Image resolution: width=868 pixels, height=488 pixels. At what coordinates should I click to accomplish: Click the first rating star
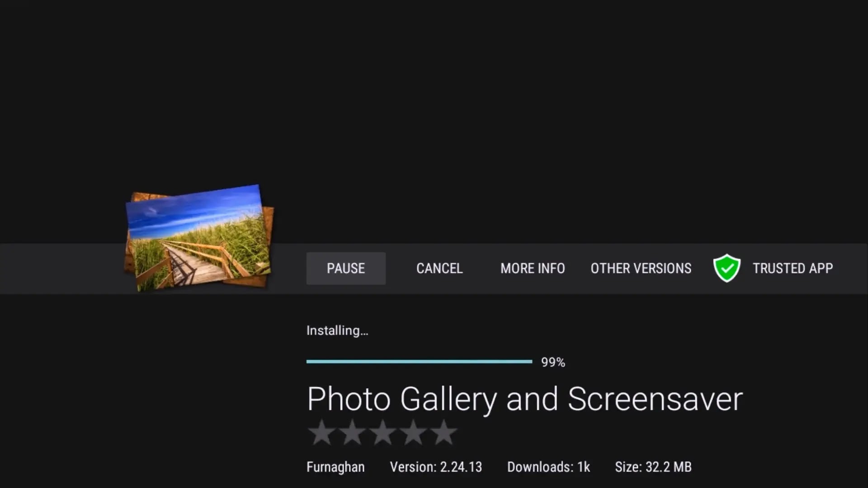pos(321,432)
